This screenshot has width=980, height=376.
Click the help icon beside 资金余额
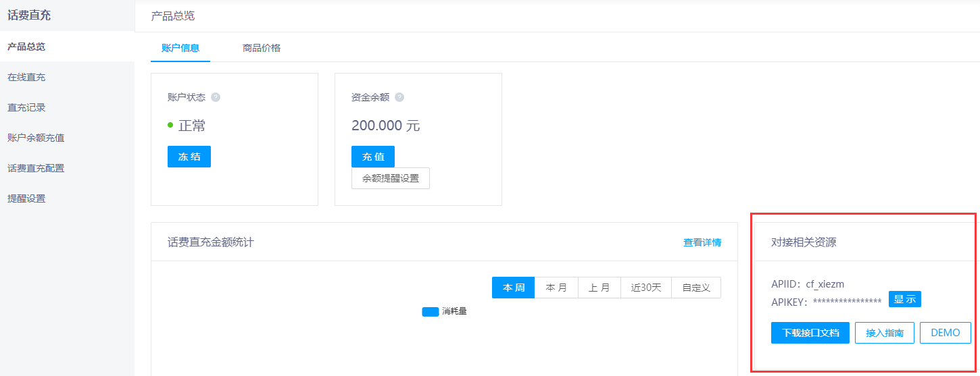click(399, 97)
